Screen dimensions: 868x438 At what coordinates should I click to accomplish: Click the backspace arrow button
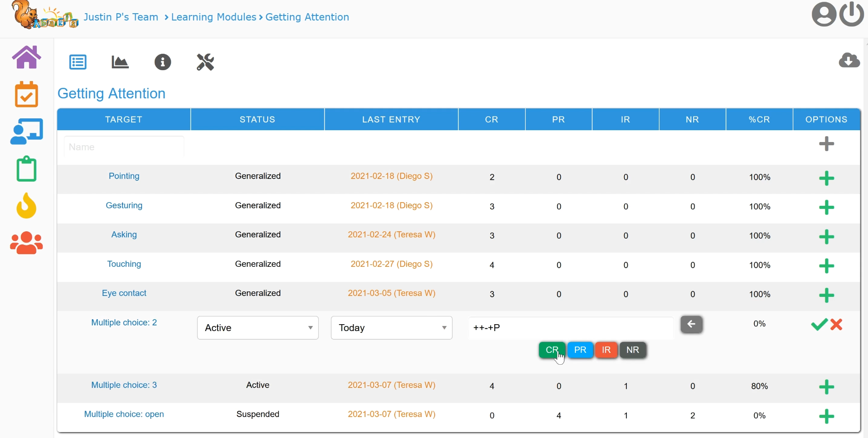tap(692, 325)
